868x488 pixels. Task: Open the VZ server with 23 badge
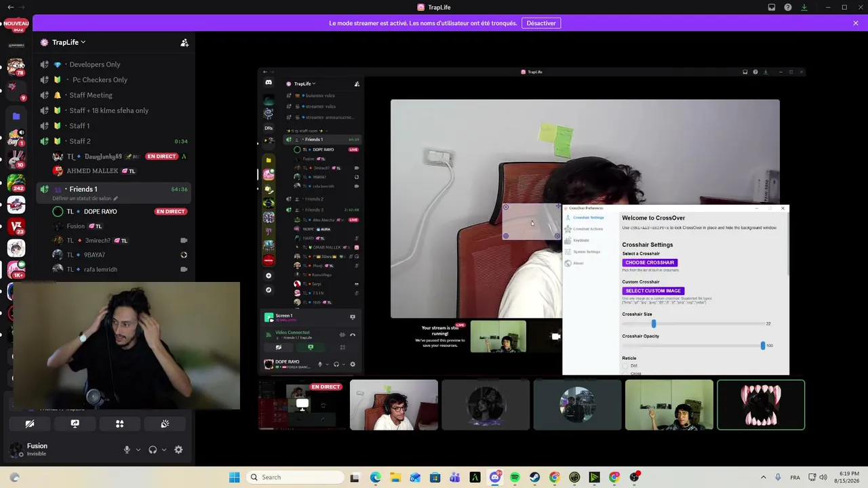[x=16, y=226]
